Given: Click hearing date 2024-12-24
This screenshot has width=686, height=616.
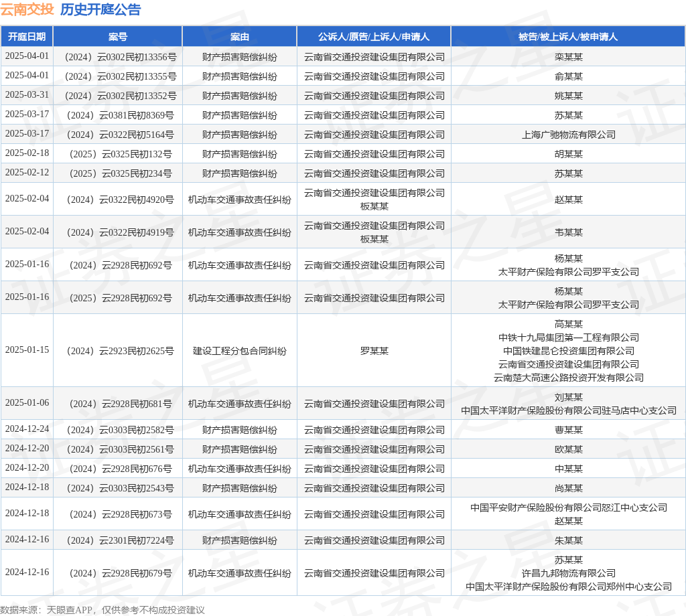Looking at the screenshot, I should (x=27, y=429).
